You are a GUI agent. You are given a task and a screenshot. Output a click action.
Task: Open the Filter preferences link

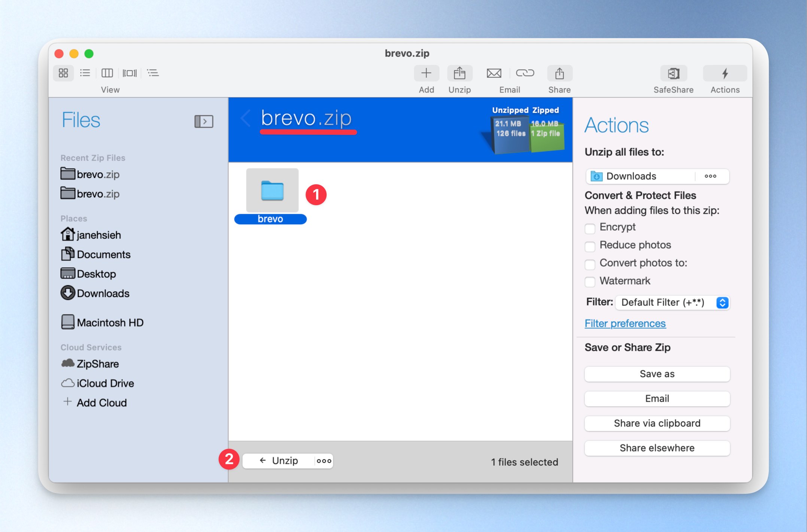pyautogui.click(x=625, y=323)
